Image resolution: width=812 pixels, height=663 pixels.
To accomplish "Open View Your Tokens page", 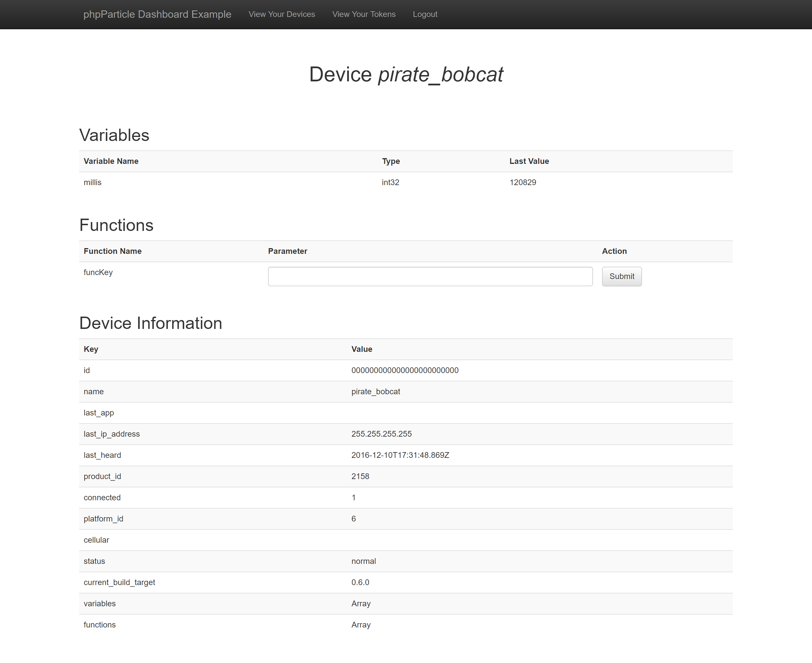I will pos(364,14).
